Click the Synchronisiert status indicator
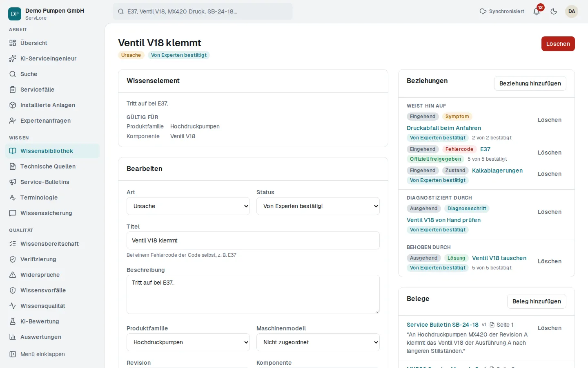Image resolution: width=588 pixels, height=368 pixels. coord(502,11)
